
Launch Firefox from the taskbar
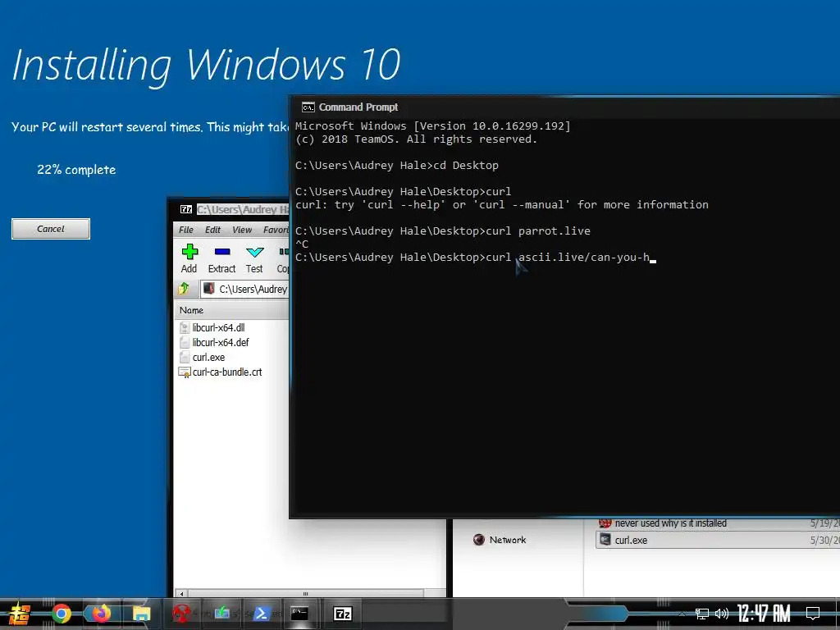[101, 614]
